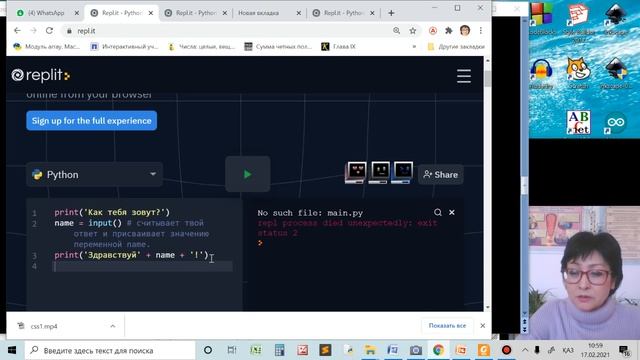The height and width of the screenshot is (360, 640).
Task: Click the Share button
Action: [441, 175]
